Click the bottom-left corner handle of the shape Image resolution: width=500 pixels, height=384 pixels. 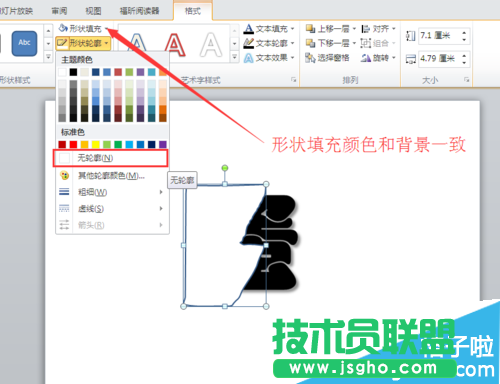click(183, 306)
